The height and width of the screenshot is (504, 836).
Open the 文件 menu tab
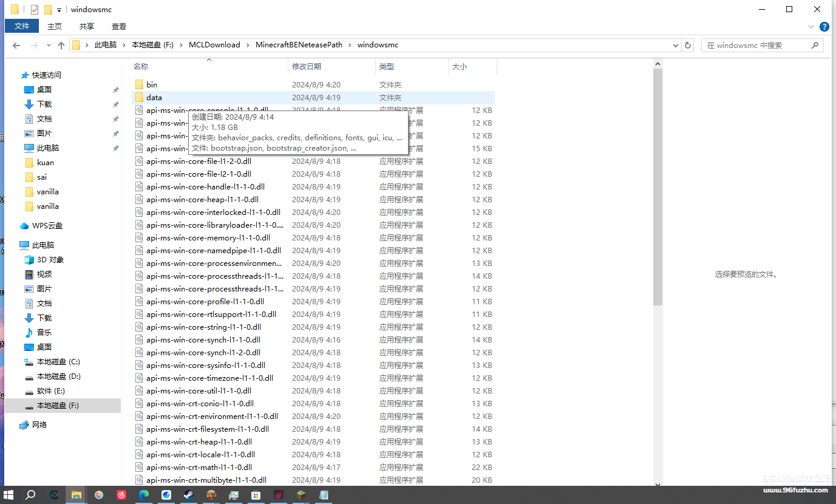coord(22,26)
